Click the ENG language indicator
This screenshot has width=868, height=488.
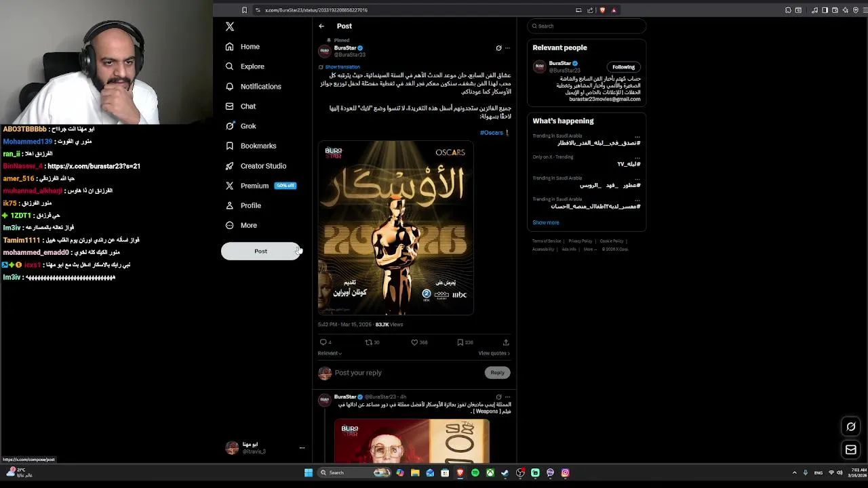tap(818, 472)
